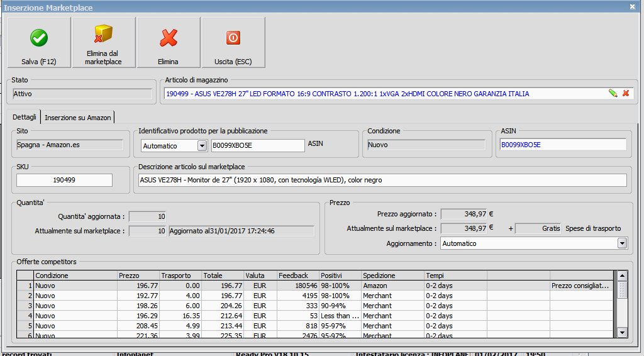Click the SKU field containing 190499

click(x=64, y=180)
